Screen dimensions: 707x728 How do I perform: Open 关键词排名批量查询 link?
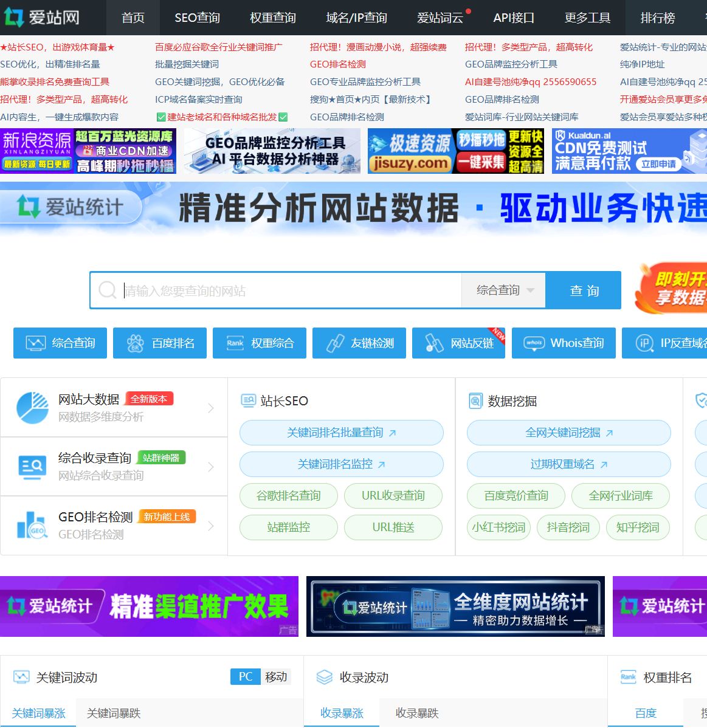tap(342, 433)
